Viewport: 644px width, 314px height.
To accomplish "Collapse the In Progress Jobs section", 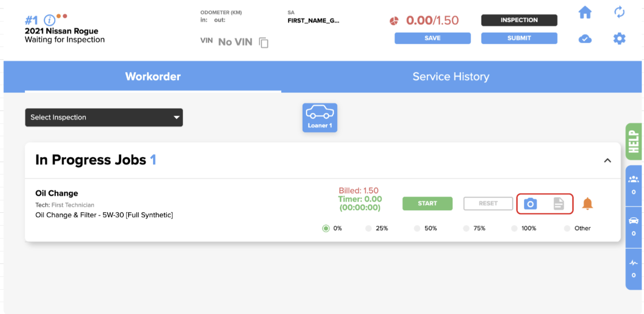I will (x=607, y=160).
